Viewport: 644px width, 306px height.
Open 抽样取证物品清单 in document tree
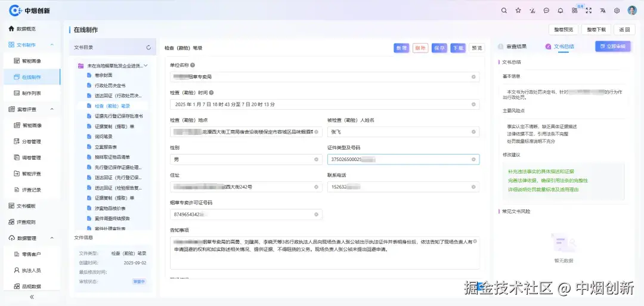112,157
